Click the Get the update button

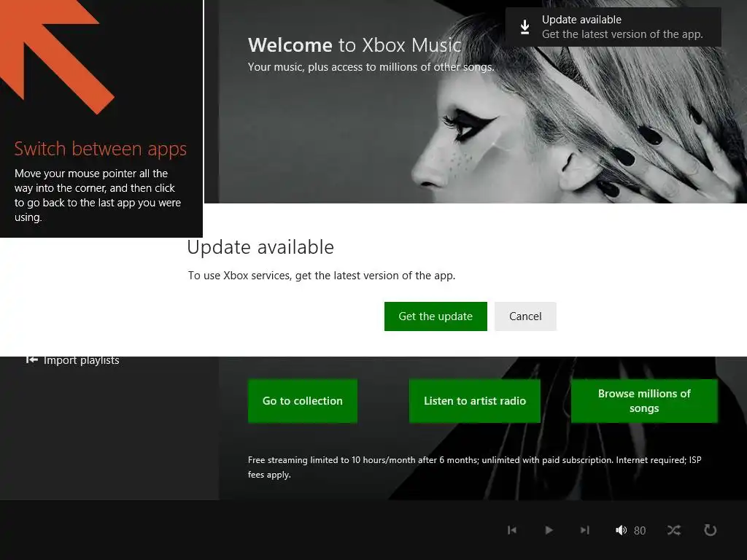(436, 316)
